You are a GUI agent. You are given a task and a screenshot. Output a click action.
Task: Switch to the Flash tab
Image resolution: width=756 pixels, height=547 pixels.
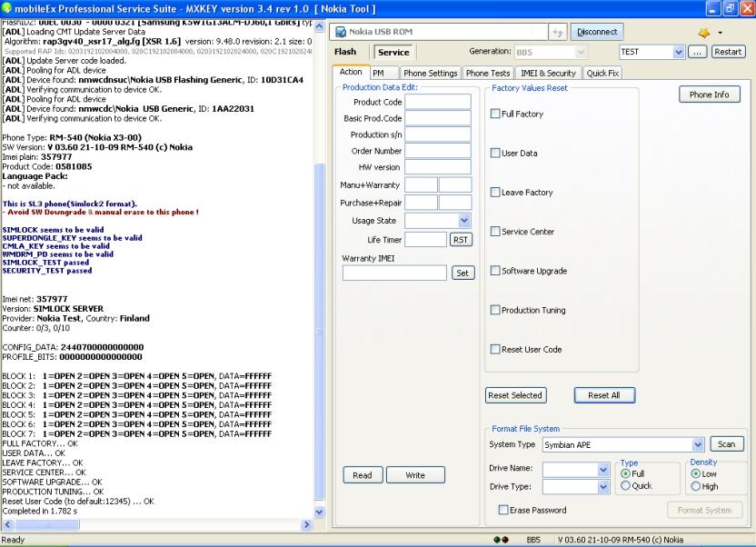(345, 52)
